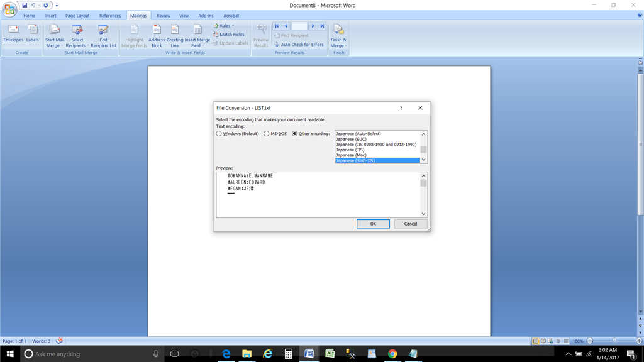This screenshot has height=362, width=644.
Task: Show hidden system tray icons chevron
Action: click(569, 354)
